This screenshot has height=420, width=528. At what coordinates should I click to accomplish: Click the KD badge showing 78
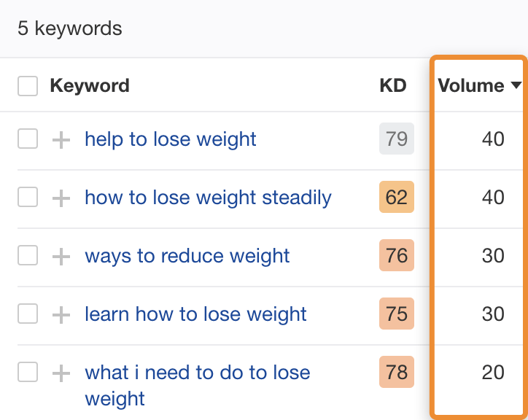click(397, 372)
